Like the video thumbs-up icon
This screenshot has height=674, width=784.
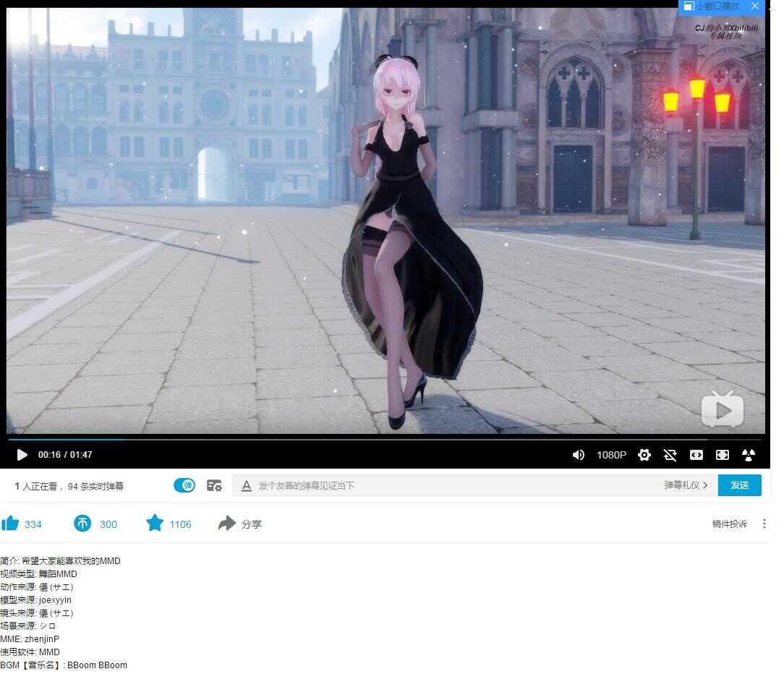tap(10, 524)
